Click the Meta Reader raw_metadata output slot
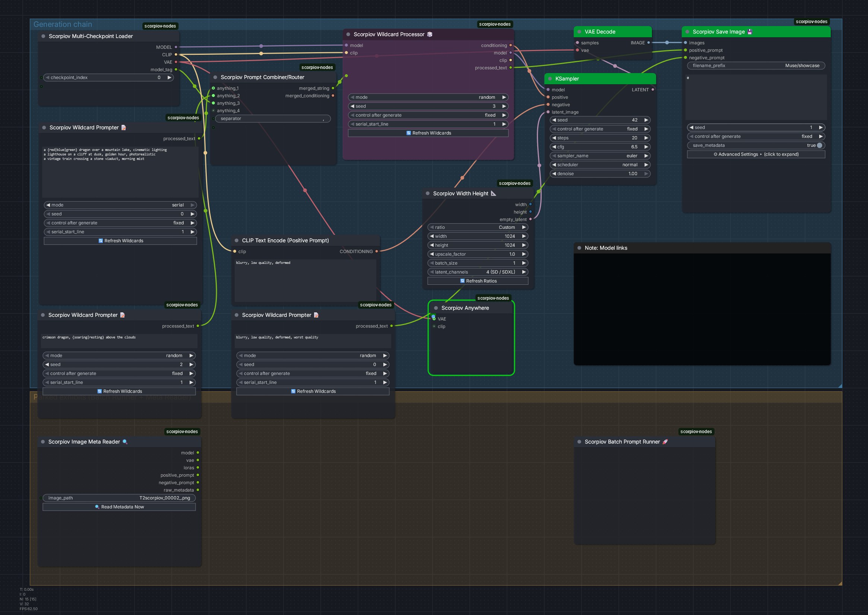The width and height of the screenshot is (868, 615). [197, 491]
